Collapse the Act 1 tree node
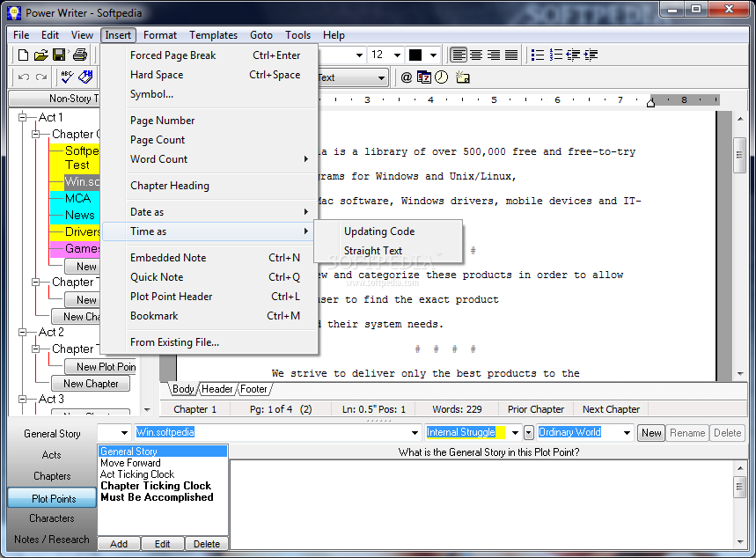Image resolution: width=756 pixels, height=558 pixels. coord(22,117)
